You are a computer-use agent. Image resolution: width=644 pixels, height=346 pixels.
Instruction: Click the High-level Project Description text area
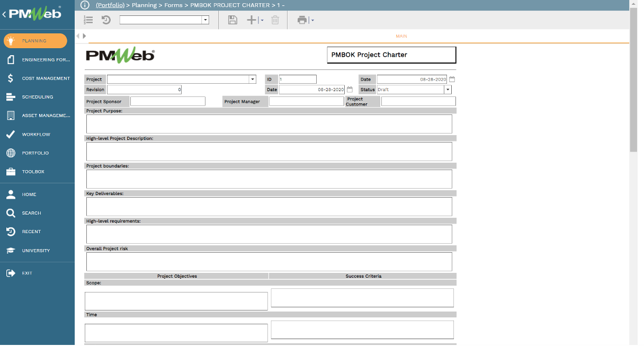269,152
